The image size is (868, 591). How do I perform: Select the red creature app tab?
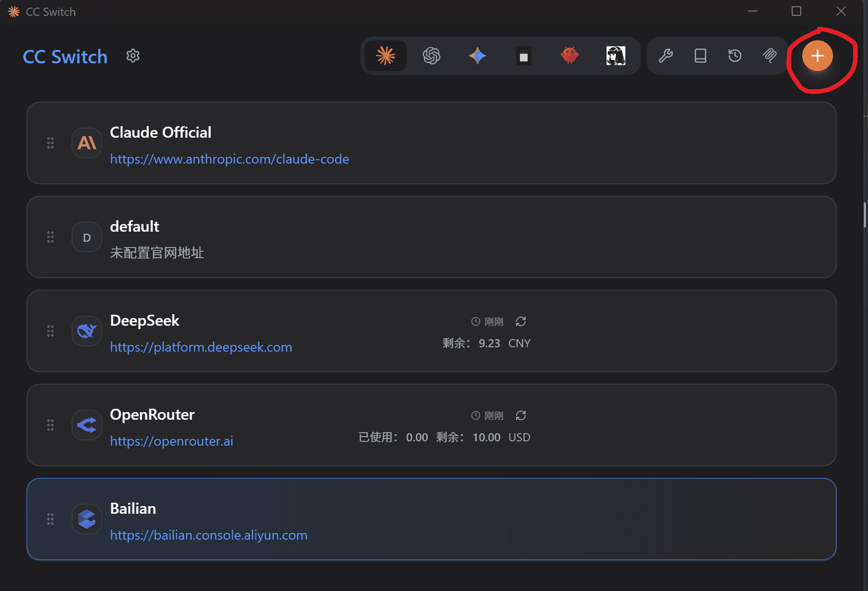[x=570, y=56]
